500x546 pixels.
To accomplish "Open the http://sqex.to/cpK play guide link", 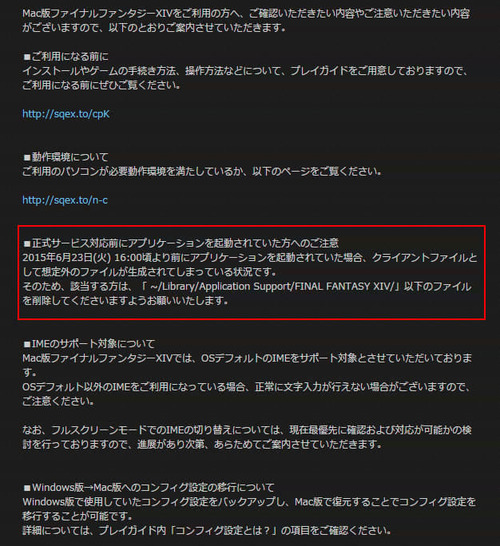I will point(66,114).
